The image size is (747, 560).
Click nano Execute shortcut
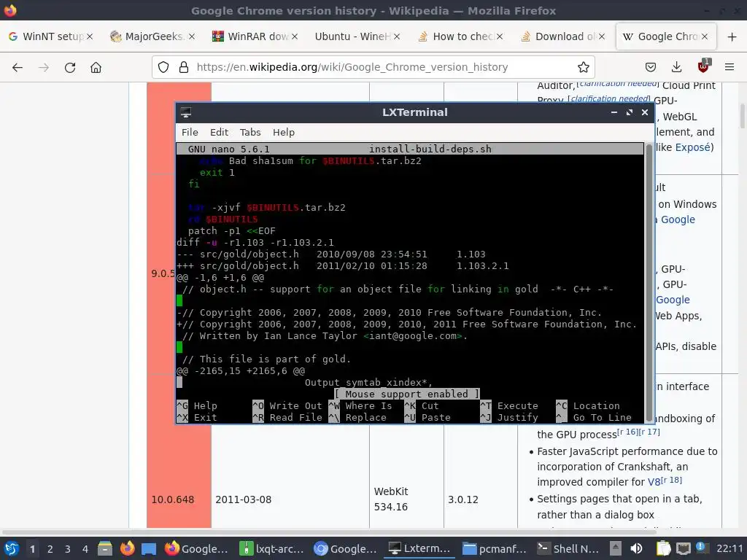click(x=509, y=405)
